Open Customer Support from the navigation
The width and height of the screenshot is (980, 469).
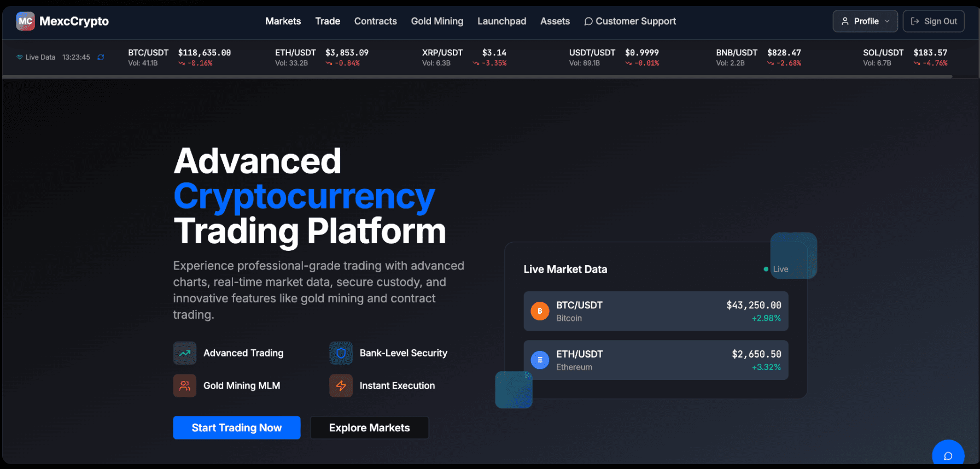click(x=630, y=21)
